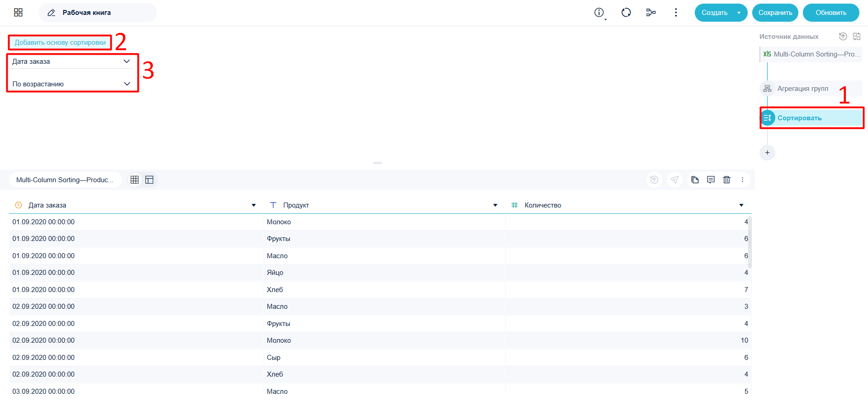Click the info icon in top toolbar
The width and height of the screenshot is (868, 401).
coord(599,13)
